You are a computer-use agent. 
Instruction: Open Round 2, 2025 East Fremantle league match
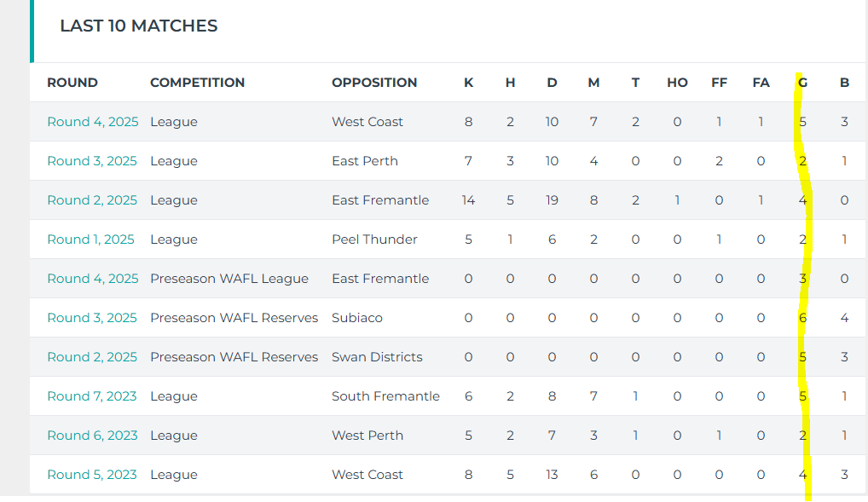(x=92, y=200)
